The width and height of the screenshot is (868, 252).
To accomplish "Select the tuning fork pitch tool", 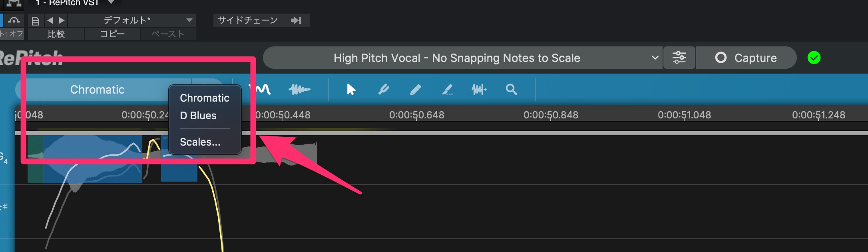I will (384, 90).
